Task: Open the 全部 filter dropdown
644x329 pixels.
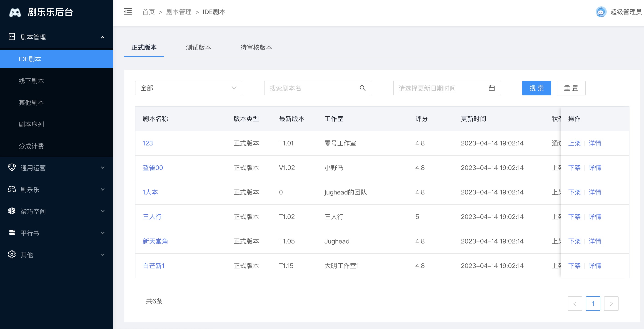Action: [x=189, y=88]
